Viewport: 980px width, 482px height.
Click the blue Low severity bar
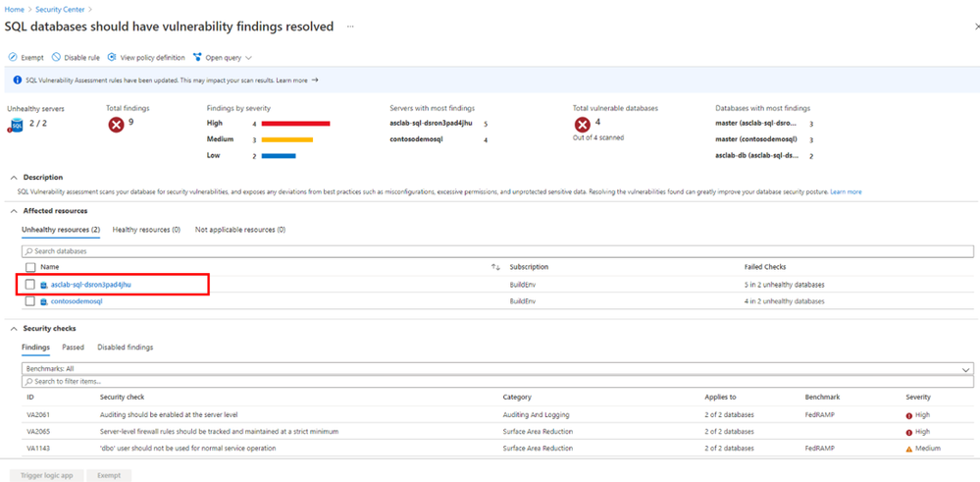click(x=279, y=156)
